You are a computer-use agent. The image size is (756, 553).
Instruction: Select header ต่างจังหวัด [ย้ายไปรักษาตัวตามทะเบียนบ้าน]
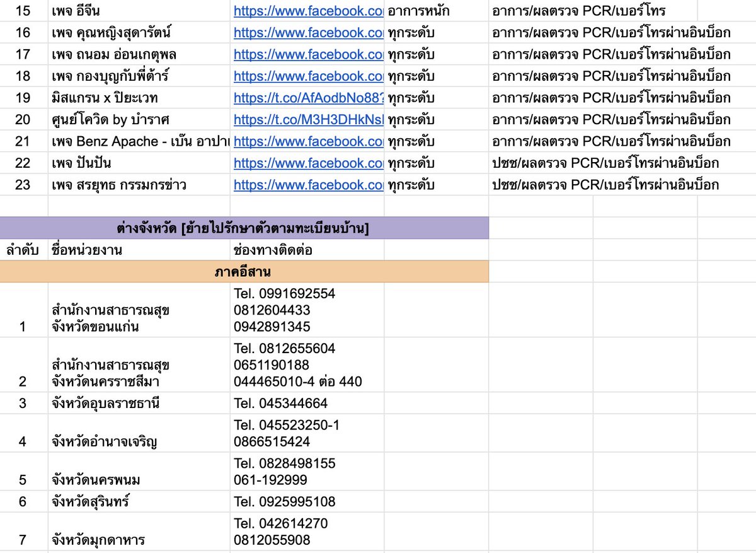(244, 228)
